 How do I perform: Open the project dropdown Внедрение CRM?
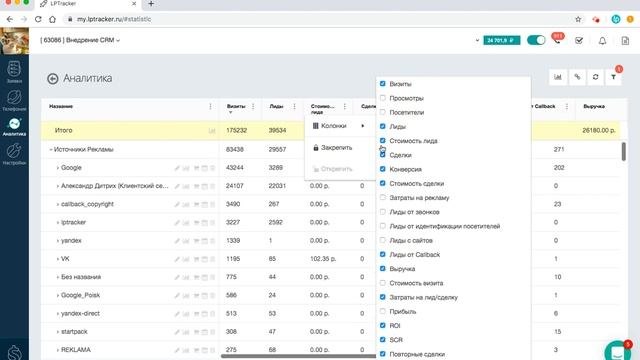80,40
